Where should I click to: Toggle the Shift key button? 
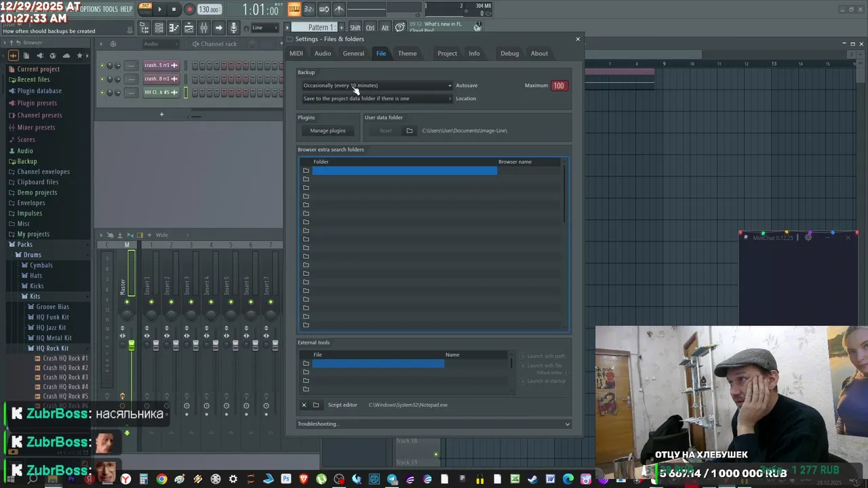click(x=355, y=28)
